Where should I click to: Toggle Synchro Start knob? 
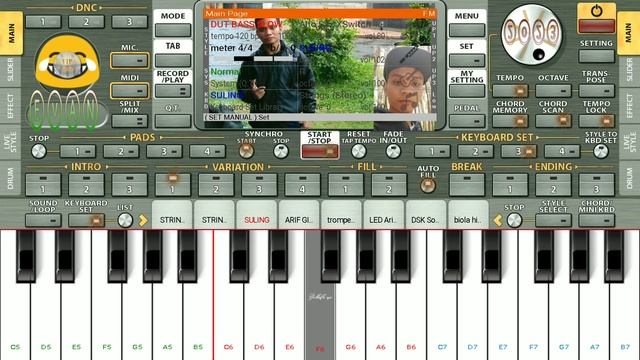click(x=246, y=151)
